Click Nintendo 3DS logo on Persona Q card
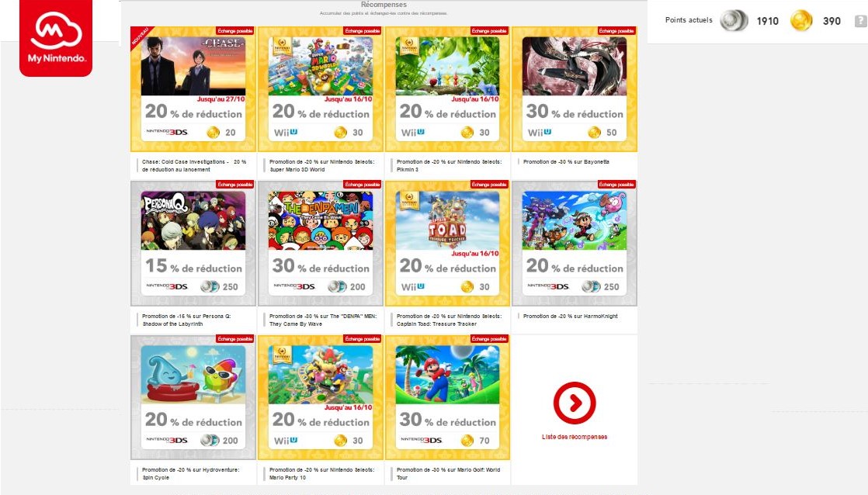The image size is (868, 495). [x=167, y=286]
